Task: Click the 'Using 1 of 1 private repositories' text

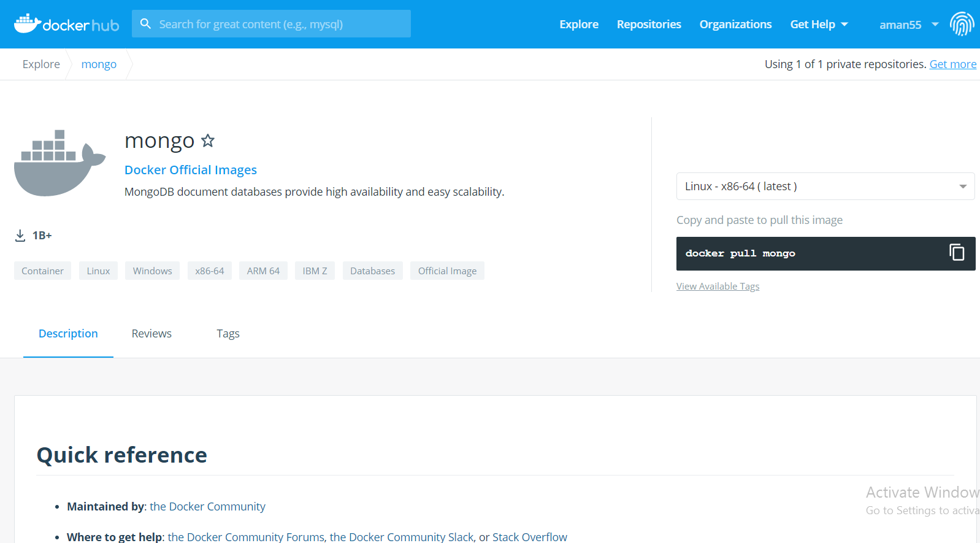Action: [x=846, y=64]
